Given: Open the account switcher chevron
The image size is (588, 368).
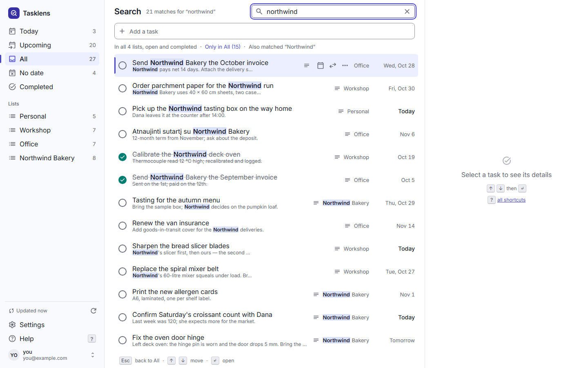Looking at the screenshot, I should coord(93,355).
